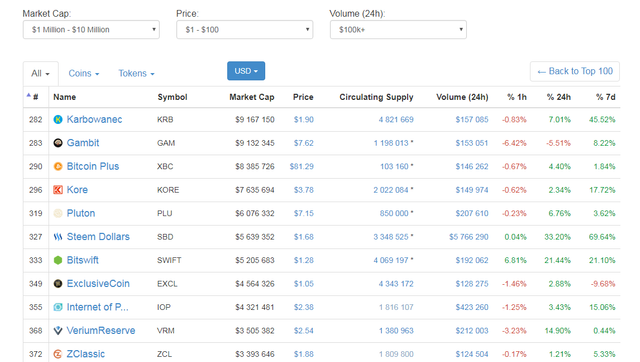640x362 pixels.
Task: Open the VeriumReserve coin page link
Action: click(101, 331)
